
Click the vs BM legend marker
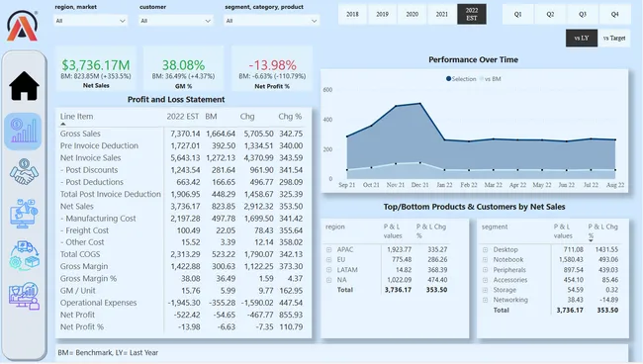pos(482,79)
